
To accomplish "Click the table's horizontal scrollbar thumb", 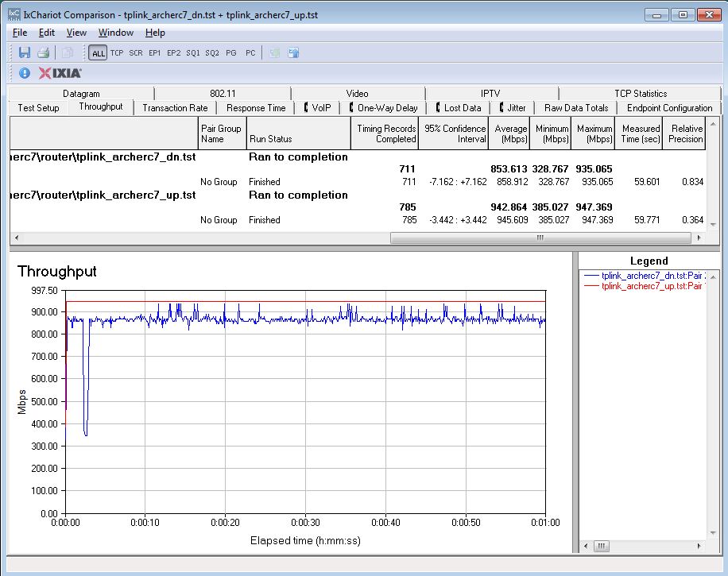I will [540, 238].
